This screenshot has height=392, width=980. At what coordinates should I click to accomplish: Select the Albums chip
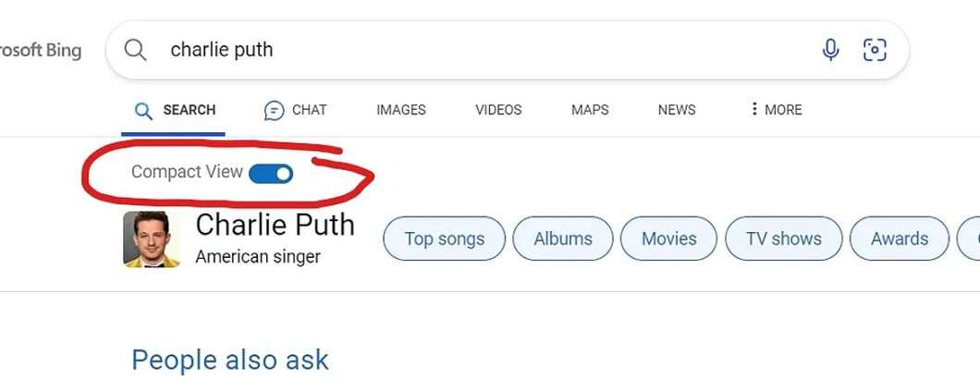pyautogui.click(x=563, y=239)
